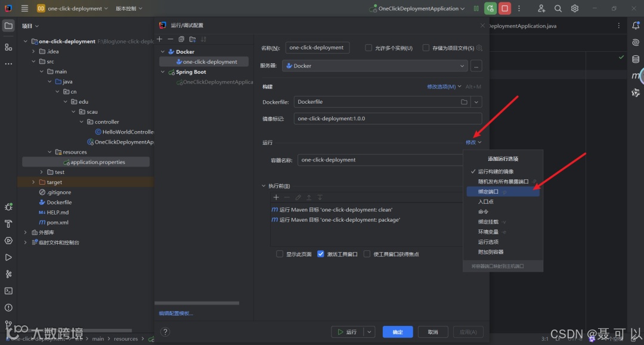Open the Notifications bell icon
This screenshot has width=644, height=345.
point(636,26)
